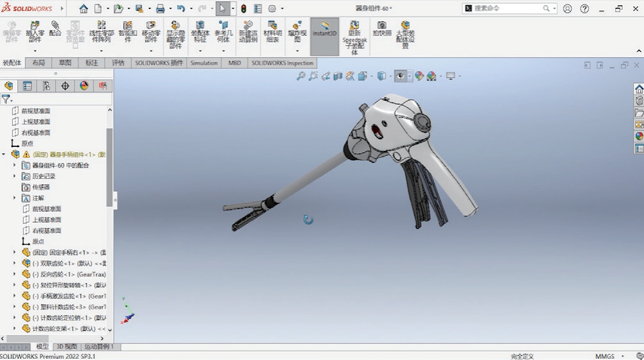Expand the 历史记录 tree node

tap(15, 176)
